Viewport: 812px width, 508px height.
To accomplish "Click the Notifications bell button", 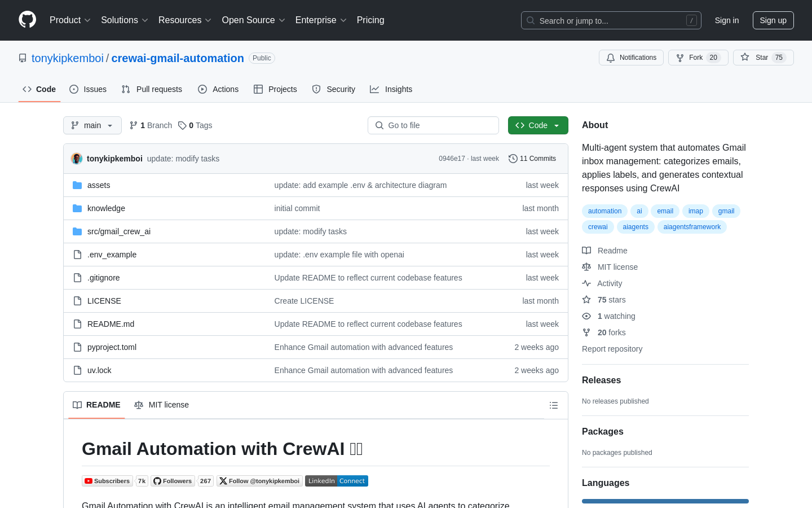I will 631,58.
